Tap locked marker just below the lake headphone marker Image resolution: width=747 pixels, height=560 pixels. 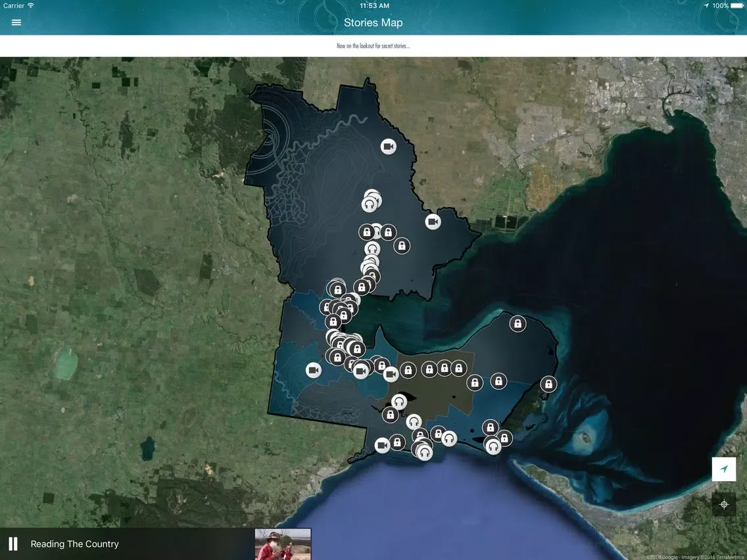point(390,415)
